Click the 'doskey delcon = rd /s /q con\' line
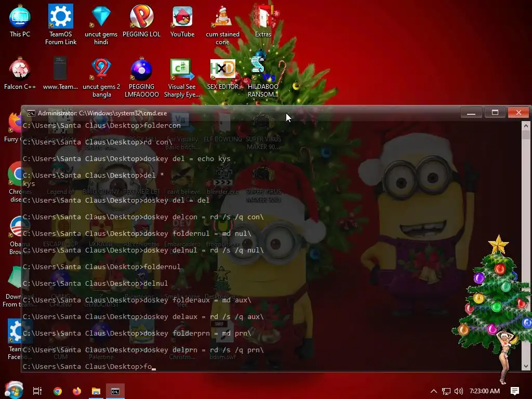 click(x=143, y=217)
